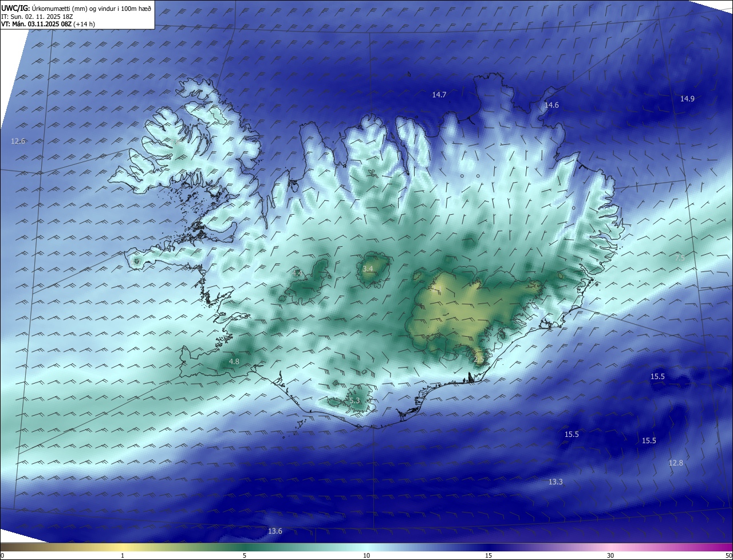Click the 14.6 value on the map
Screen dimensions: 733x560
551,105
